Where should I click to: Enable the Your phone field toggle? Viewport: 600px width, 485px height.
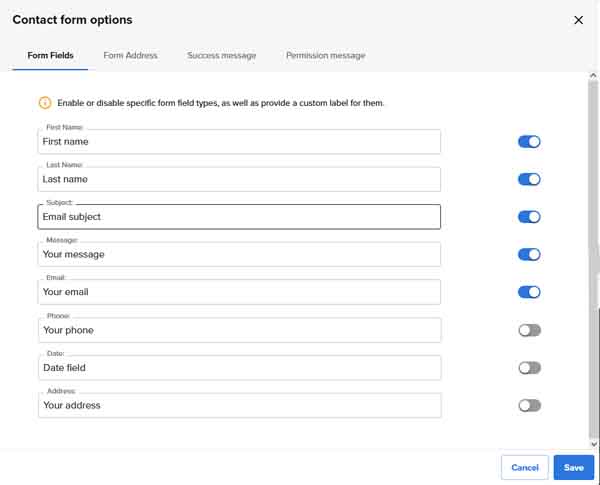(x=530, y=330)
